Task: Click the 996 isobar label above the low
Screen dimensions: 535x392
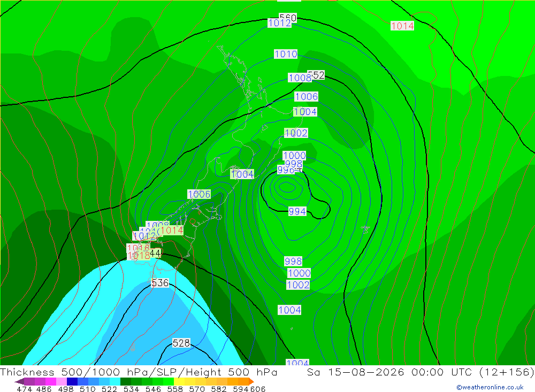Action: [286, 170]
